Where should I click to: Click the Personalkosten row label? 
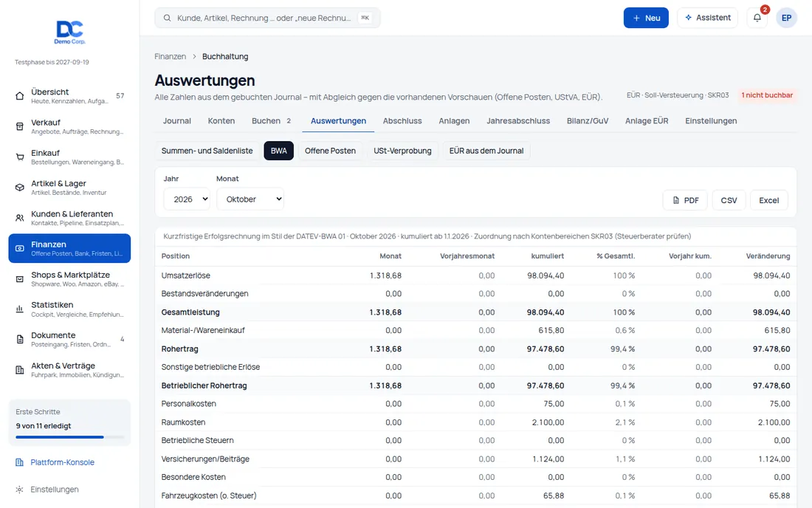pos(188,404)
